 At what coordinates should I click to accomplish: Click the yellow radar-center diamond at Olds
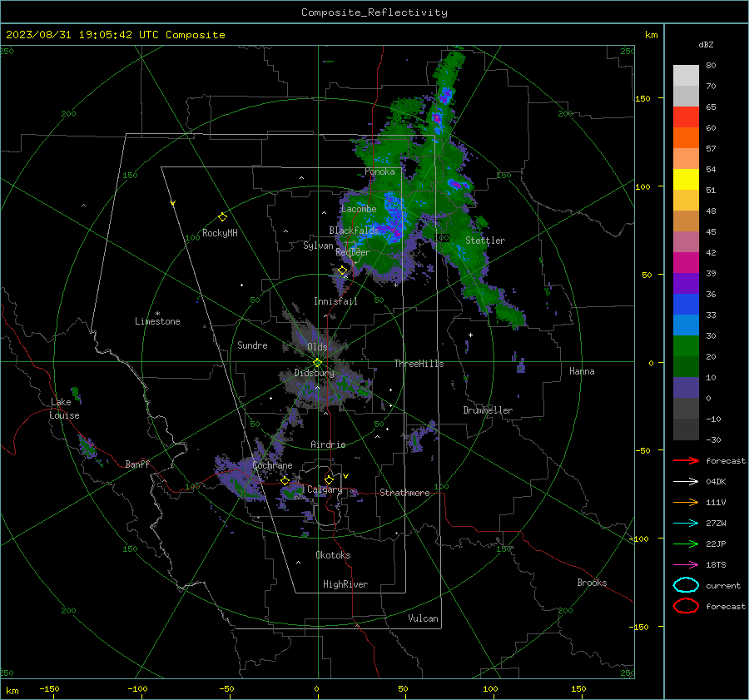tap(317, 363)
